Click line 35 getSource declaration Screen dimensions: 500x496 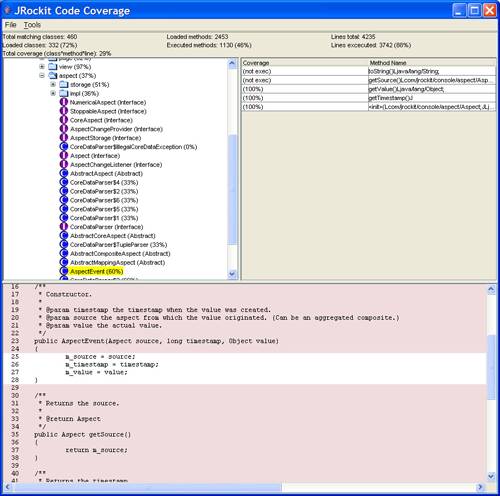82,435
